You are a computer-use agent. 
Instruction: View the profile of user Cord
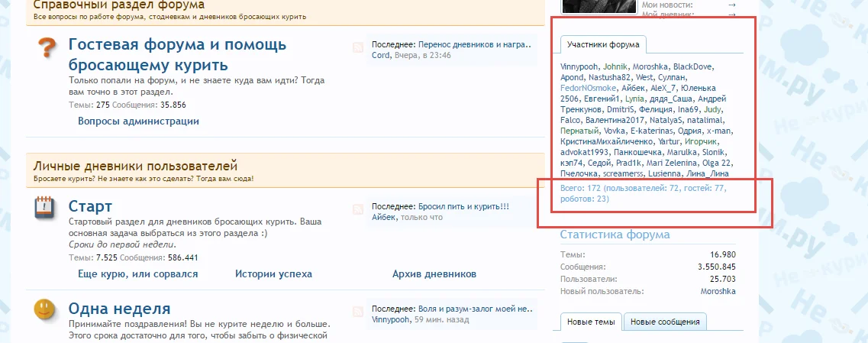coord(380,55)
